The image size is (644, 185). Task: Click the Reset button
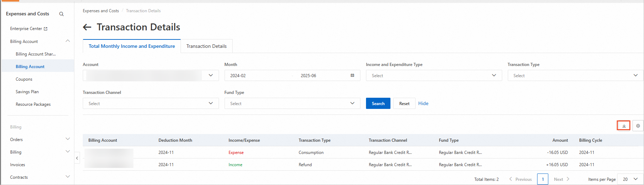pyautogui.click(x=404, y=103)
